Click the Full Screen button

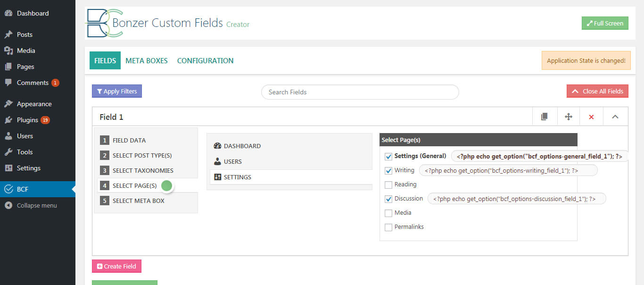(x=605, y=23)
